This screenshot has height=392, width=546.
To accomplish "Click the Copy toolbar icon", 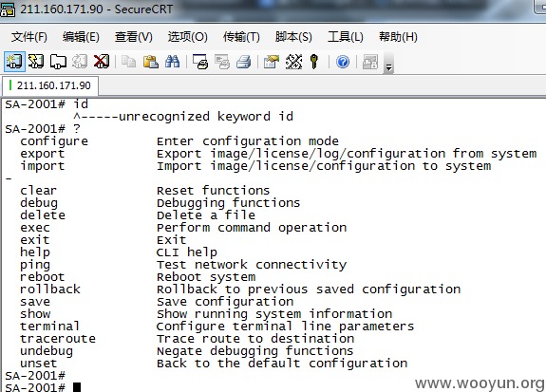I will point(128,62).
